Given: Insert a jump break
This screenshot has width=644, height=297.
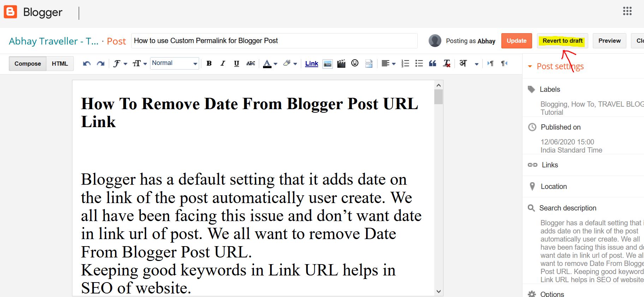Looking at the screenshot, I should click(369, 64).
